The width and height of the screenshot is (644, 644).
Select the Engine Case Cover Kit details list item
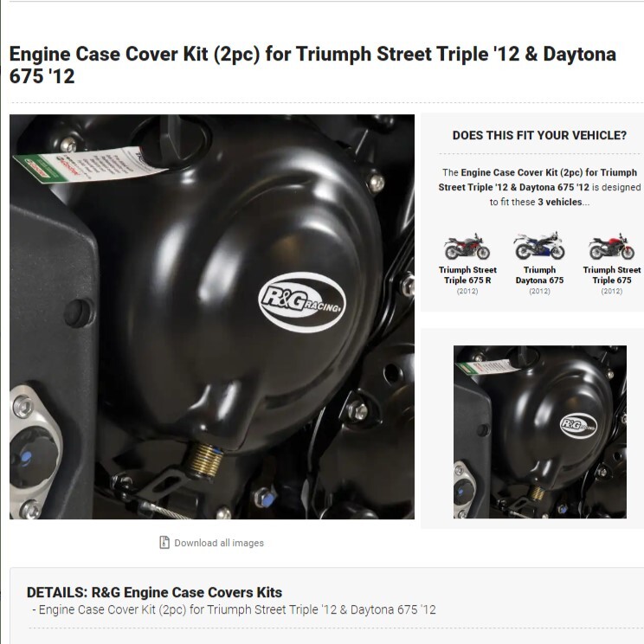click(x=234, y=609)
